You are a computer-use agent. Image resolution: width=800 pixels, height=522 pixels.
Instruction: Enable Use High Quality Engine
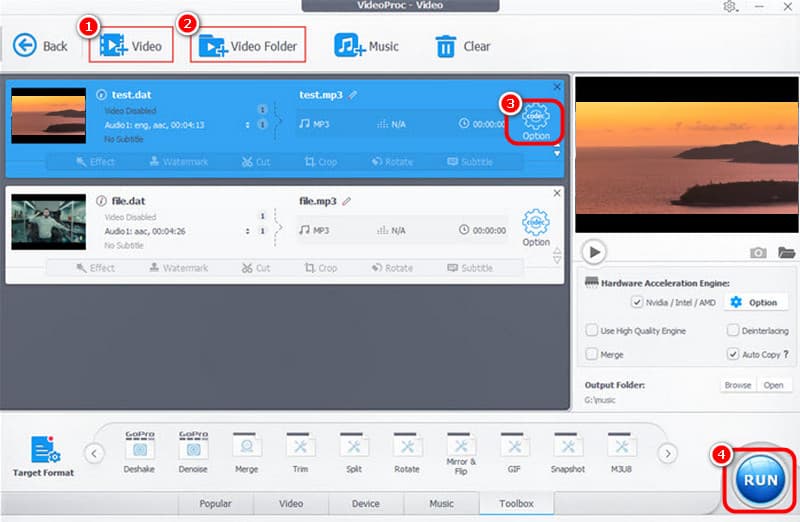tap(592, 330)
